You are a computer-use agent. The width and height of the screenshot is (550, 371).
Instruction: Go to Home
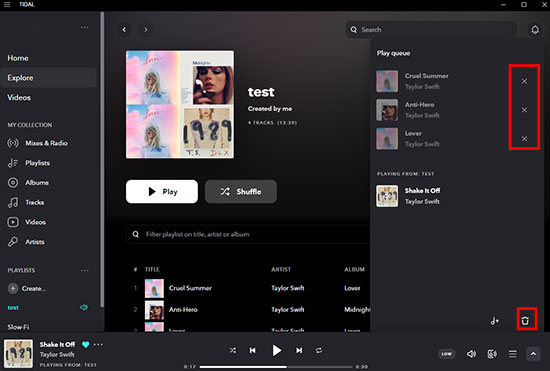tap(18, 58)
